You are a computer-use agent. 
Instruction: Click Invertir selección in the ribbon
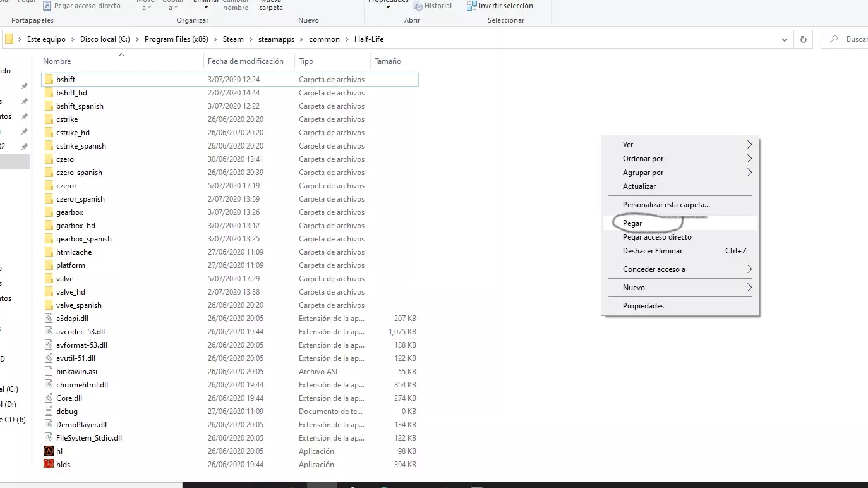(x=500, y=6)
